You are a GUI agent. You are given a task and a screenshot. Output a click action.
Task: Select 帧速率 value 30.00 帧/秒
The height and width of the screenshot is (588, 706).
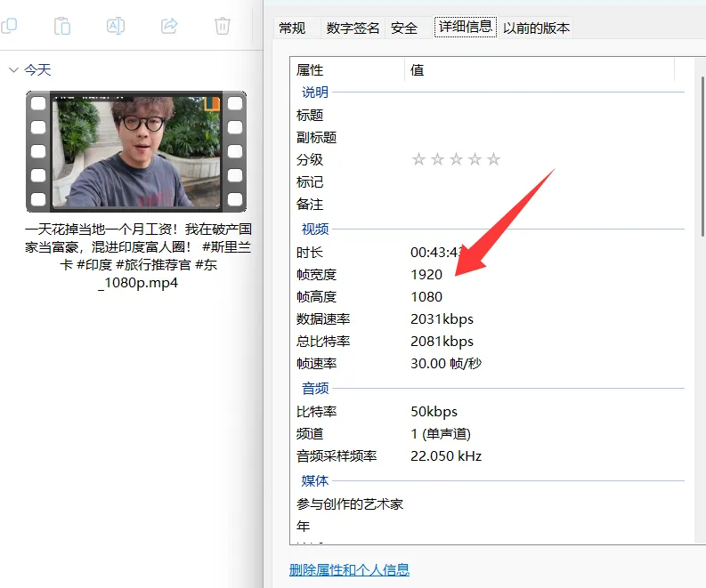coord(446,364)
